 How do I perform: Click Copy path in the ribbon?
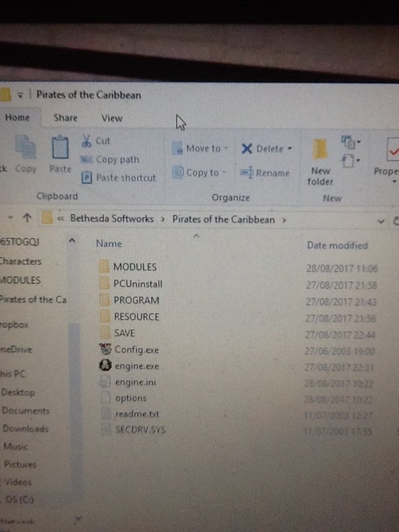coord(110,159)
